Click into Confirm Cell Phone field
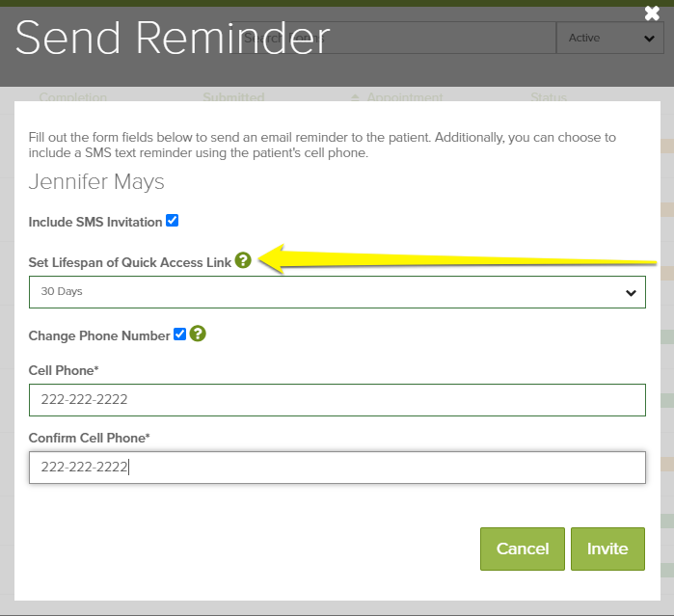 click(x=337, y=468)
